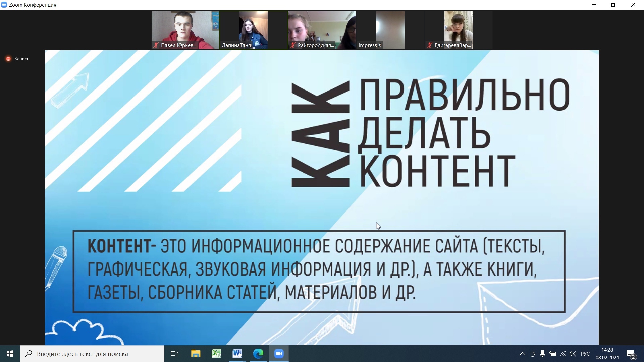Select ЛапинаТаня active speaker video
The width and height of the screenshot is (644, 362).
253,30
